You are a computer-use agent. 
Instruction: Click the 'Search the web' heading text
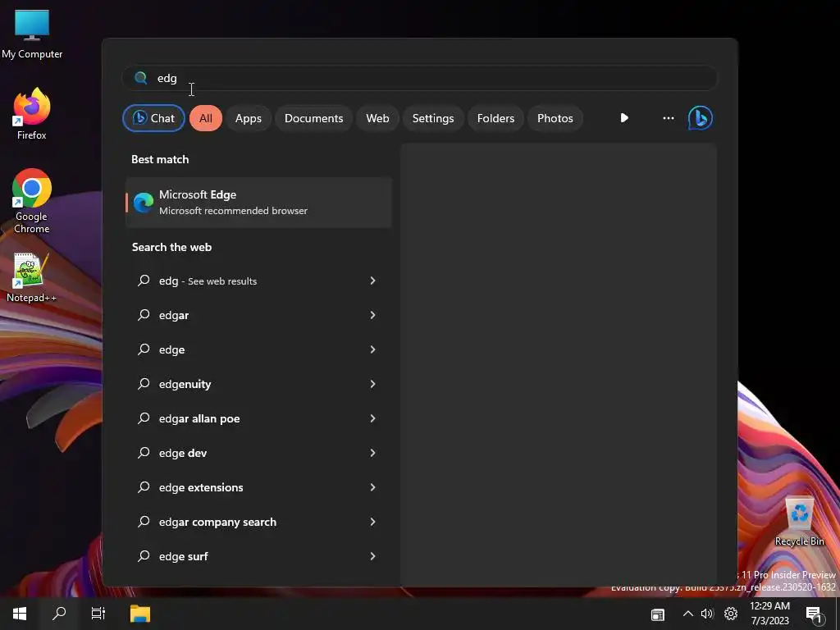click(x=172, y=247)
